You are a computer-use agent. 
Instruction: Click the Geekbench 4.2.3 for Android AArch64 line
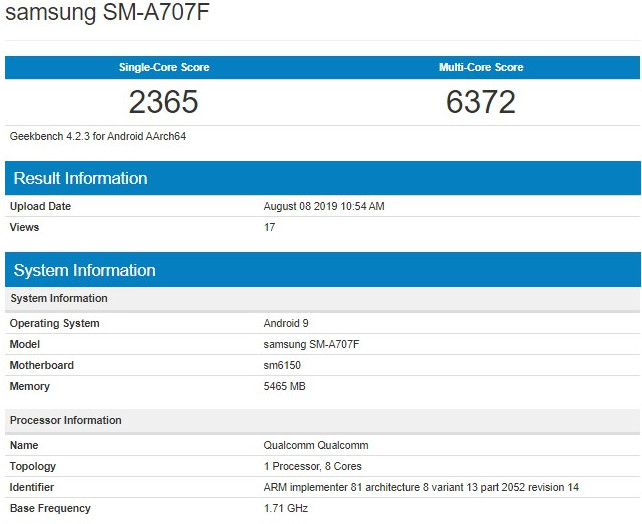[98, 136]
